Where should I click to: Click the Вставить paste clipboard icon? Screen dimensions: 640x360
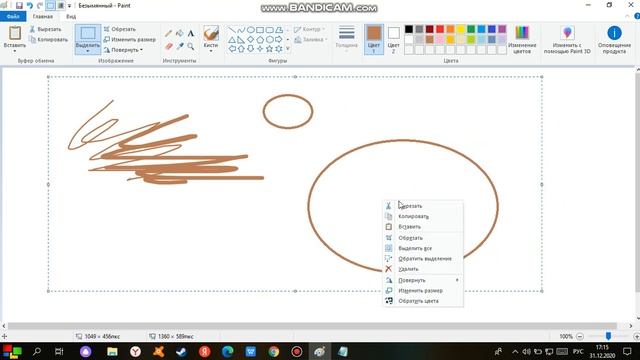coord(15,33)
